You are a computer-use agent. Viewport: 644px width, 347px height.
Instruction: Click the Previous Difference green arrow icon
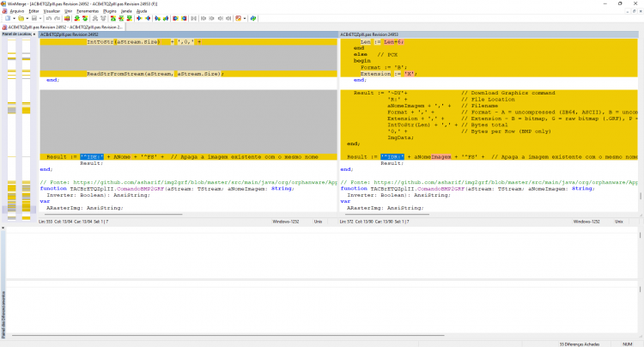click(x=85, y=19)
